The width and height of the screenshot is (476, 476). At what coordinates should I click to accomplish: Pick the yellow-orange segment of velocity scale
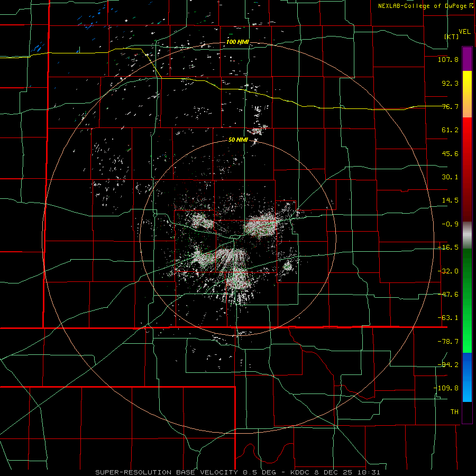[467, 94]
